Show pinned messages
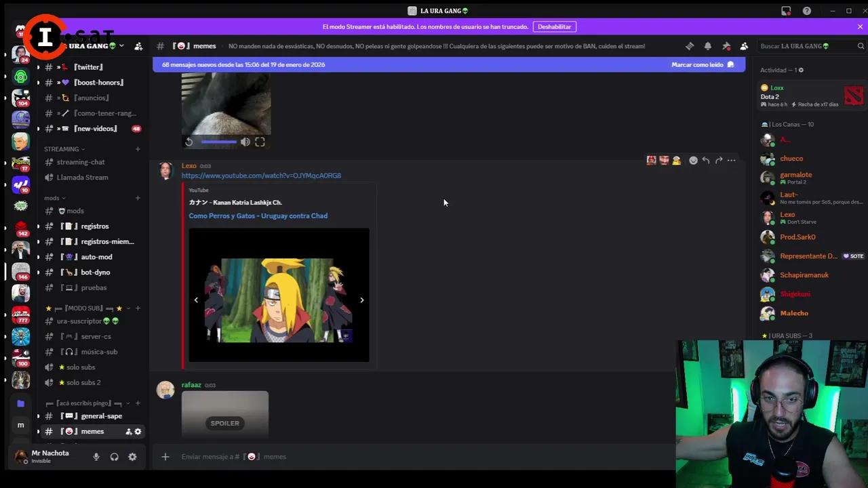This screenshot has height=488, width=868. (x=726, y=46)
